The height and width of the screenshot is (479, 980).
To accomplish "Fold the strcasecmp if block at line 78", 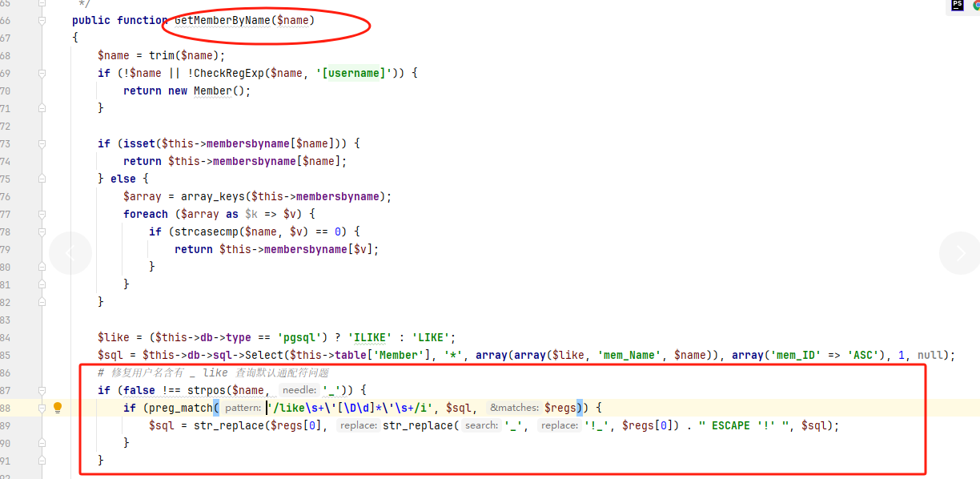I will point(42,232).
